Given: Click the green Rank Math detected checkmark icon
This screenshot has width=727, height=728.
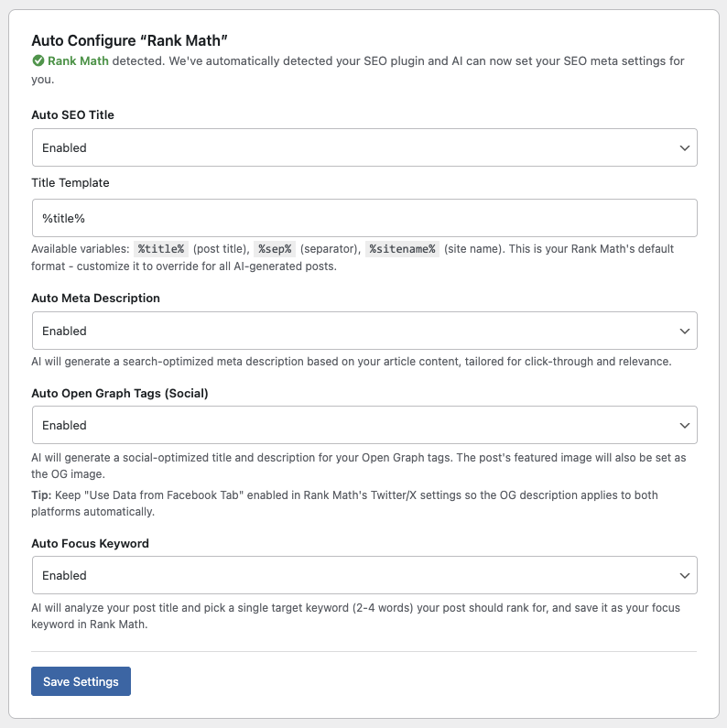Looking at the screenshot, I should 38,60.
